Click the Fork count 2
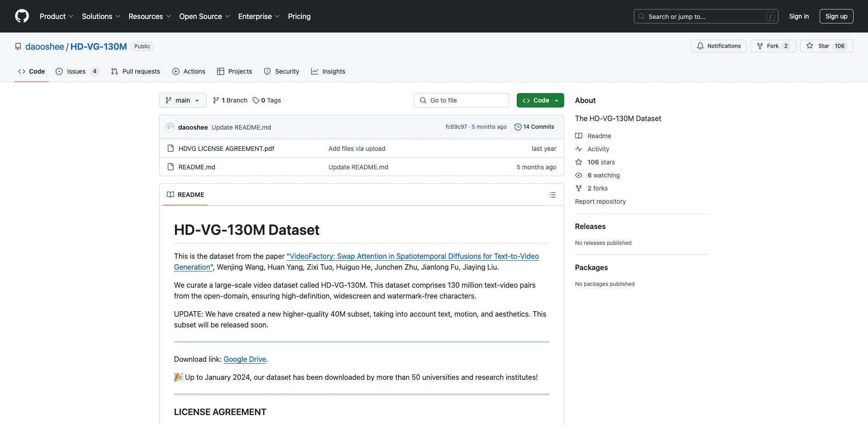The width and height of the screenshot is (868, 425). 786,46
